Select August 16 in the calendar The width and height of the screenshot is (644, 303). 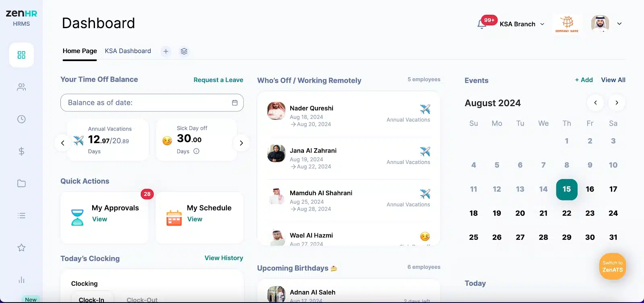click(x=590, y=189)
